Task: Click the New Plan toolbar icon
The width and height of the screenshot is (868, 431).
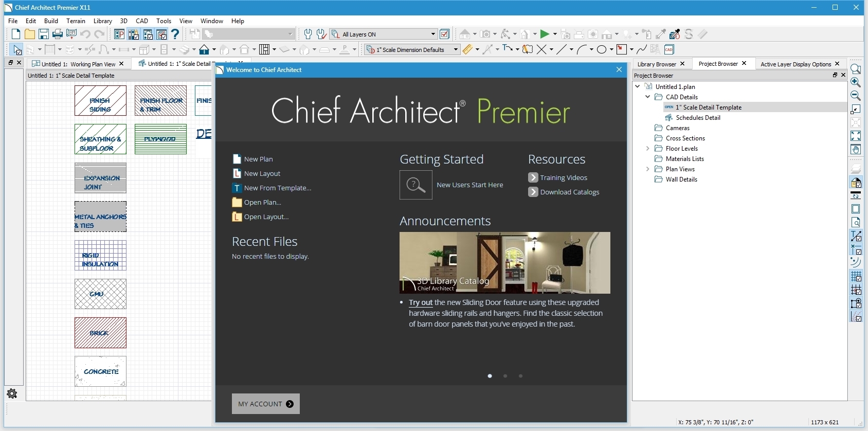Action: click(16, 34)
